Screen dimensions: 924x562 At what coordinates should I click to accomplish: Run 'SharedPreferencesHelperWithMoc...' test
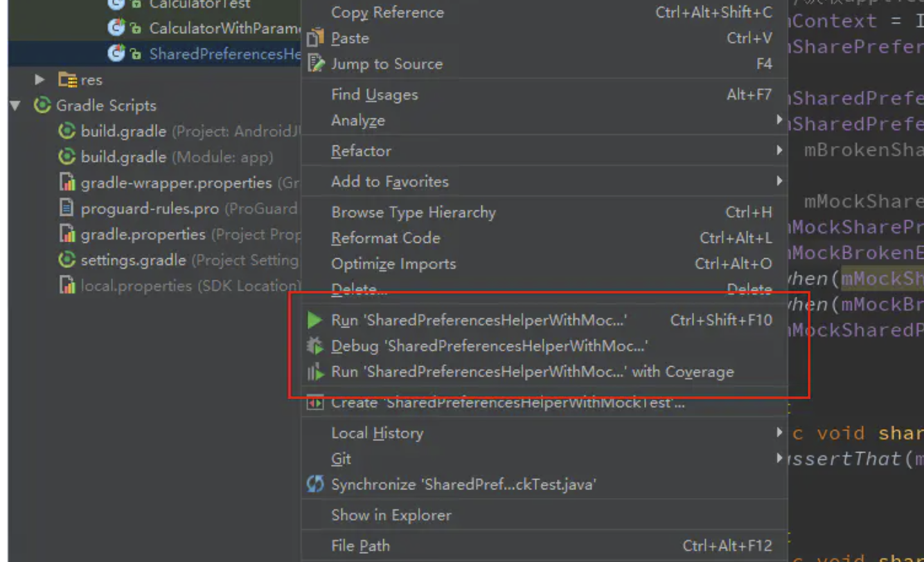pos(544,320)
